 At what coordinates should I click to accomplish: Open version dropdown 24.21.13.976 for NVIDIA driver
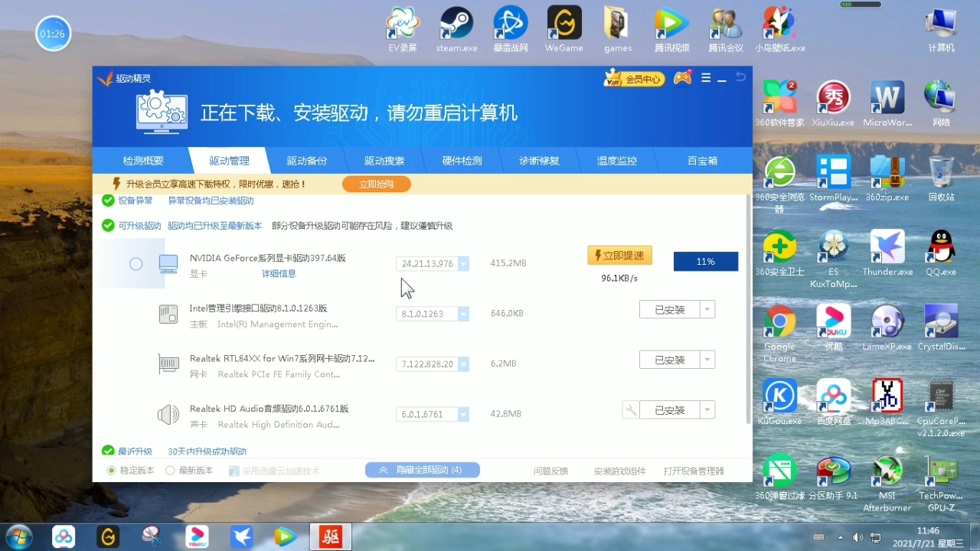coord(463,263)
